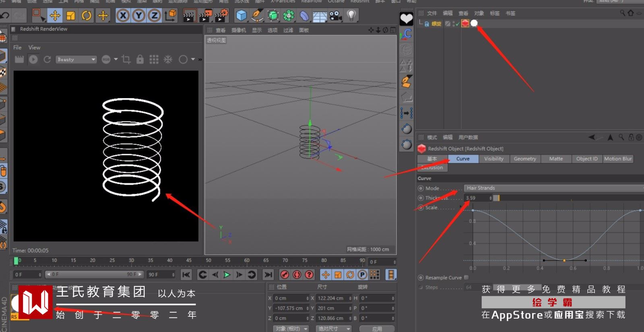Click the Thickness slider bar

tap(569, 198)
